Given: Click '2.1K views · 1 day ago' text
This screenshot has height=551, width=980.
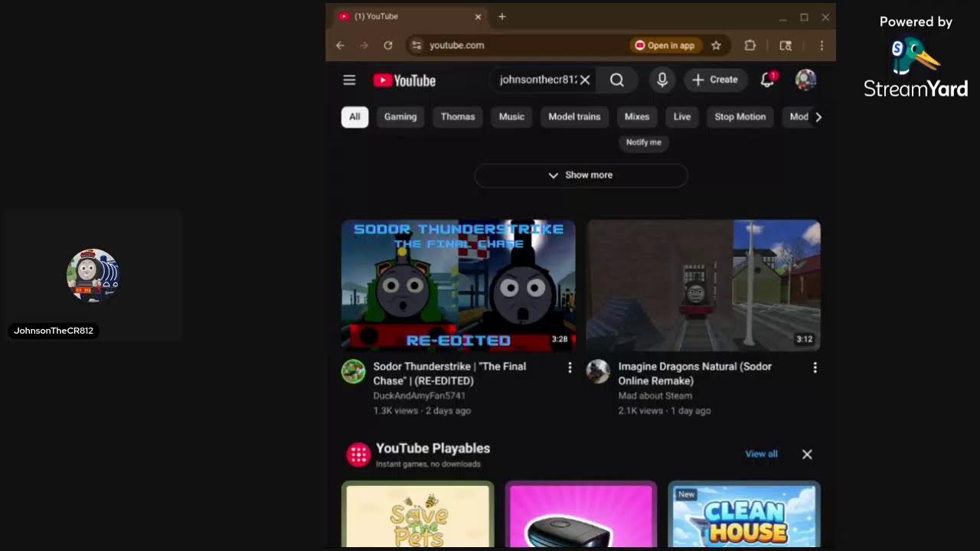Looking at the screenshot, I should pyautogui.click(x=665, y=411).
